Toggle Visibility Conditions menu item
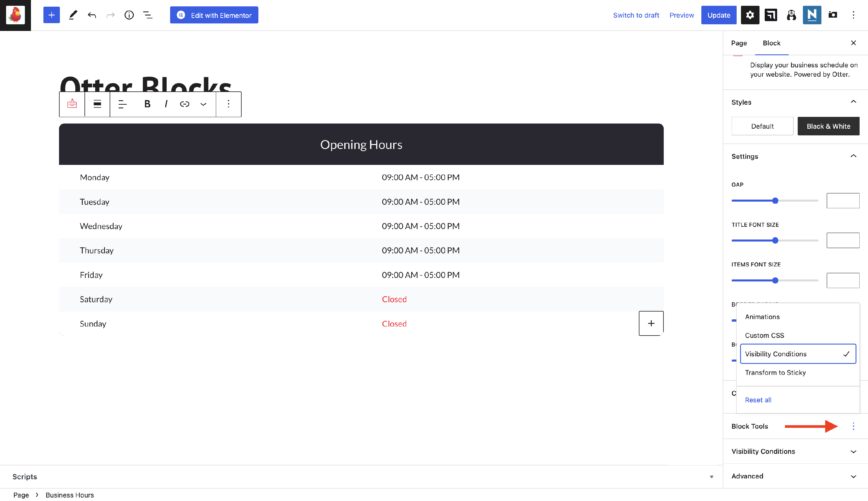Screen dimensions: 868x501 pos(797,354)
